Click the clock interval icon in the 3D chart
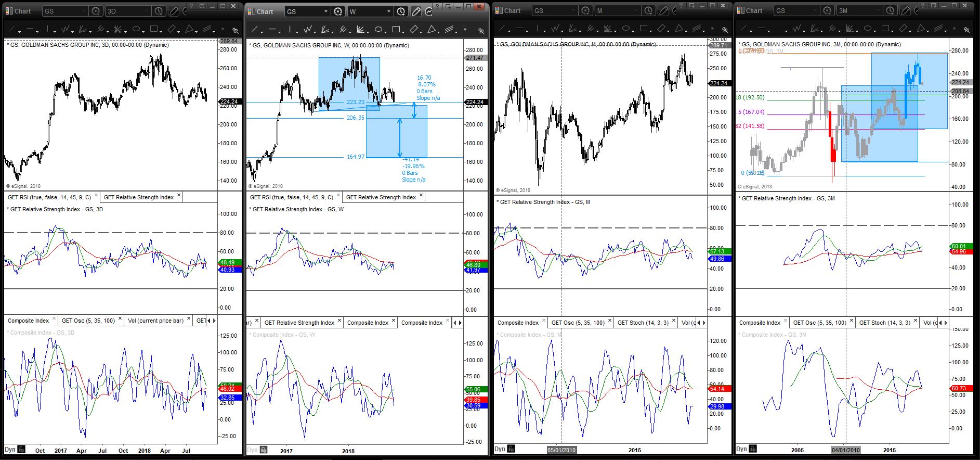Image resolution: width=980 pixels, height=460 pixels. tap(159, 11)
